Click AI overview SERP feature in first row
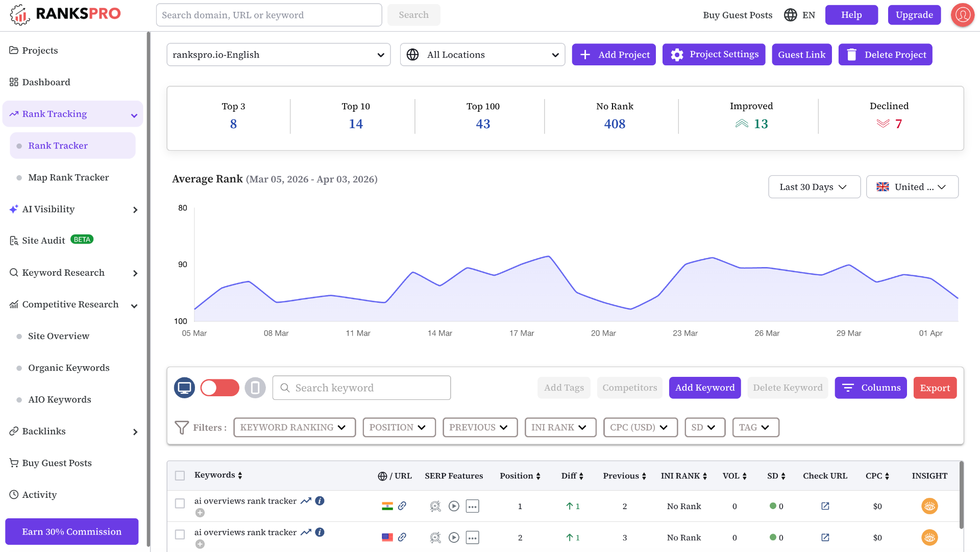 click(435, 506)
